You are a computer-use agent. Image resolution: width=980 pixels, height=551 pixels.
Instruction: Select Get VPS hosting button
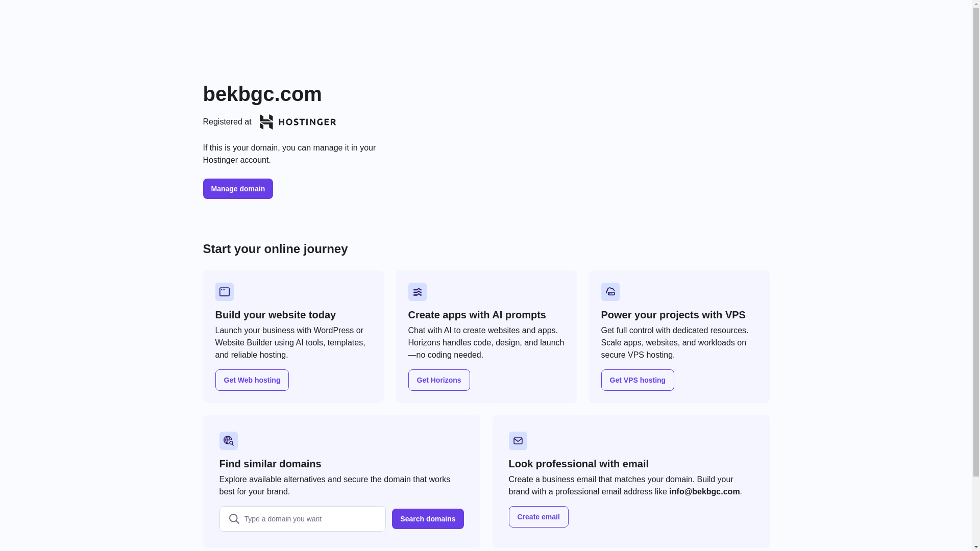[637, 380]
